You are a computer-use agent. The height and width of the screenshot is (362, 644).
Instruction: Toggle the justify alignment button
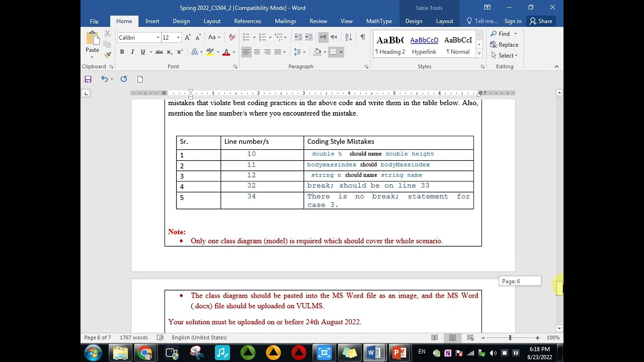(x=277, y=52)
